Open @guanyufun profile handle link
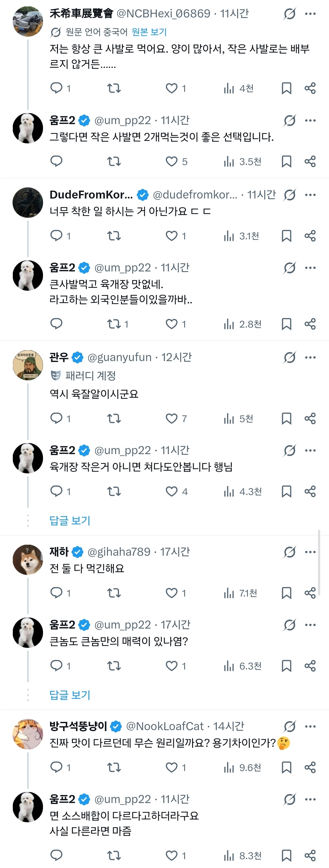Viewport: 329px width, 868px height. (x=119, y=357)
